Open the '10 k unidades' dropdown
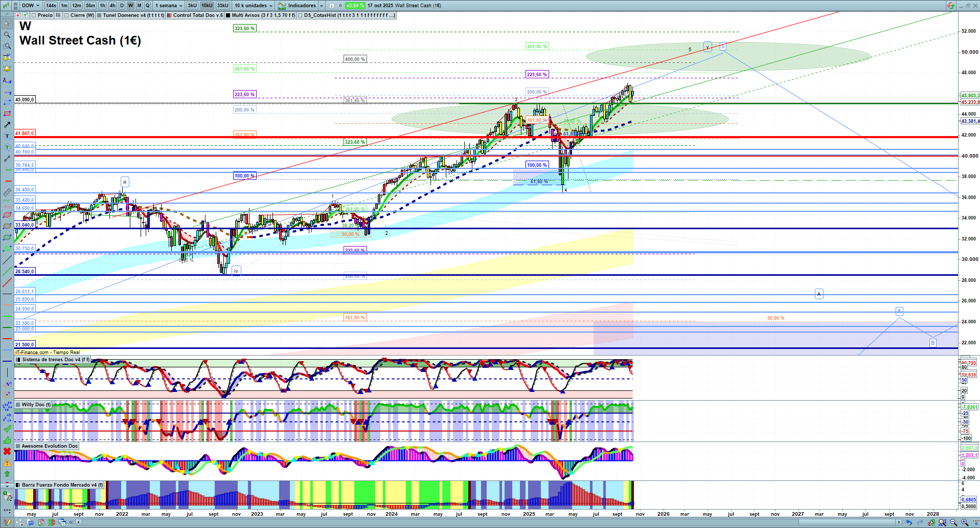The image size is (980, 528). pos(254,6)
